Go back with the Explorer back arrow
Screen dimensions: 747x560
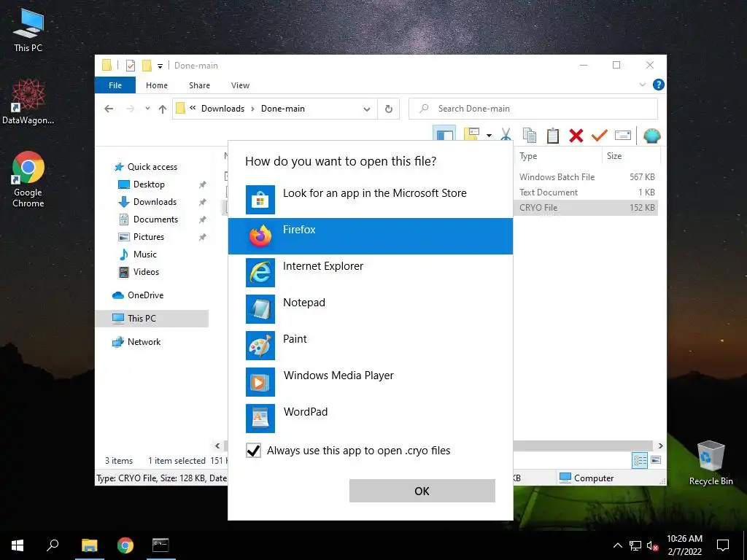tap(109, 109)
